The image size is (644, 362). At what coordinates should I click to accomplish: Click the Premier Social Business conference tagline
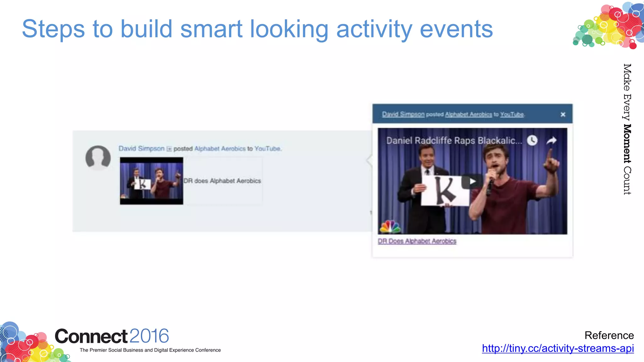click(x=150, y=350)
